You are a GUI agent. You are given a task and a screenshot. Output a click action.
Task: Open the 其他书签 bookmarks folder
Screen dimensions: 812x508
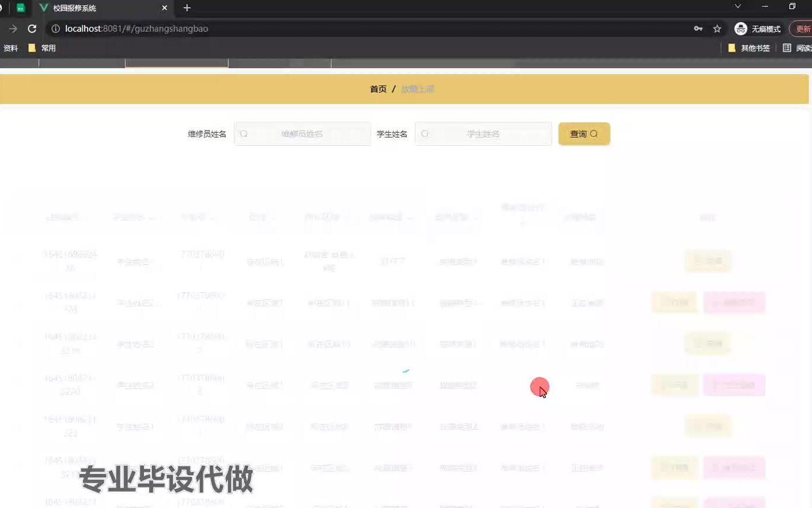pyautogui.click(x=749, y=48)
